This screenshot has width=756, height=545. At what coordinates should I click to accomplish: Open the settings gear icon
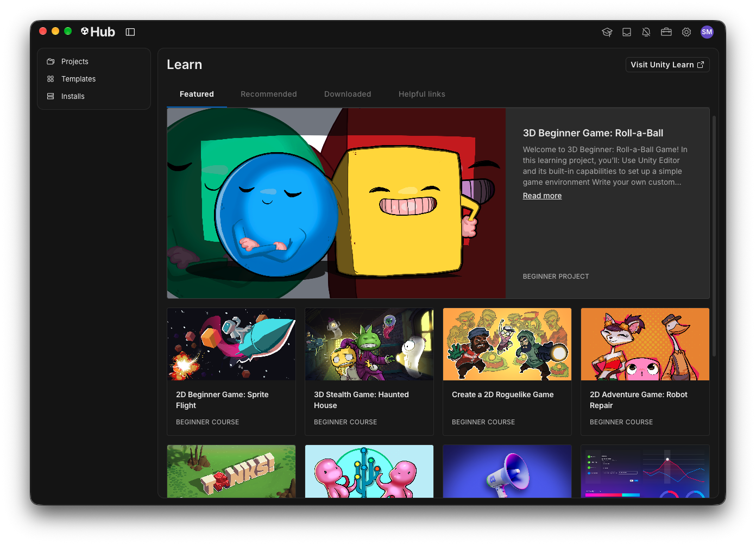686,32
